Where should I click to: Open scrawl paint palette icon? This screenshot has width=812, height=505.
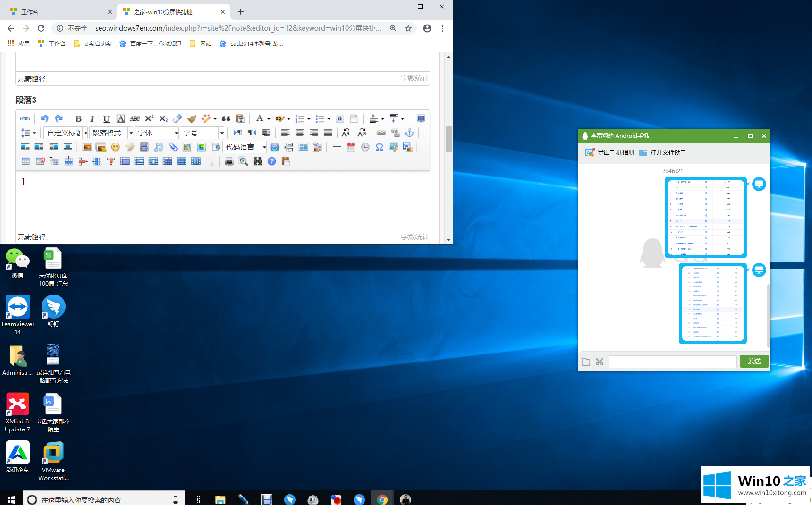pos(129,147)
